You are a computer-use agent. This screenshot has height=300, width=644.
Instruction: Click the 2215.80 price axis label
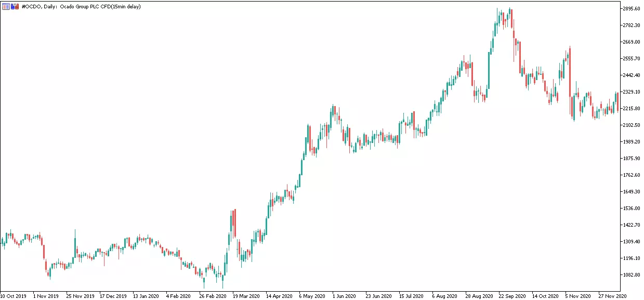tap(632, 109)
